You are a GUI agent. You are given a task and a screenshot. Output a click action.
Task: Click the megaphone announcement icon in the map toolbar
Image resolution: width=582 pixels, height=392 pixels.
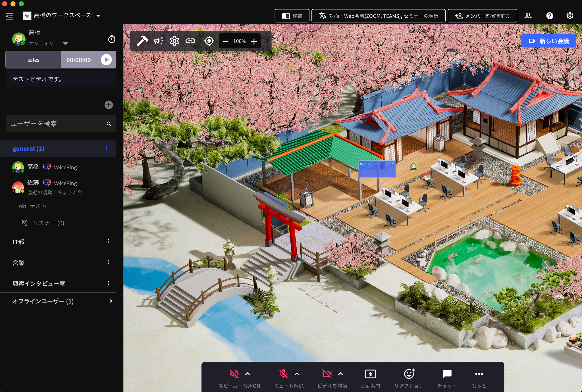[x=158, y=41]
